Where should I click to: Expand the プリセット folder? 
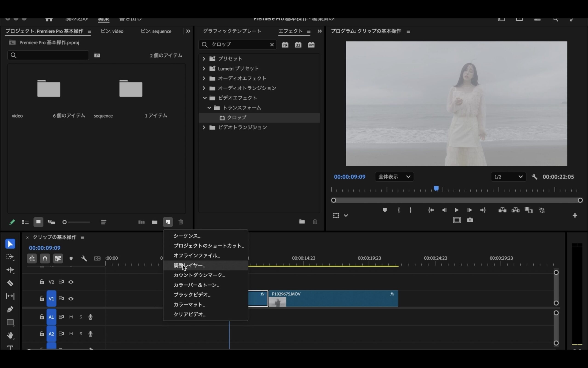click(204, 59)
